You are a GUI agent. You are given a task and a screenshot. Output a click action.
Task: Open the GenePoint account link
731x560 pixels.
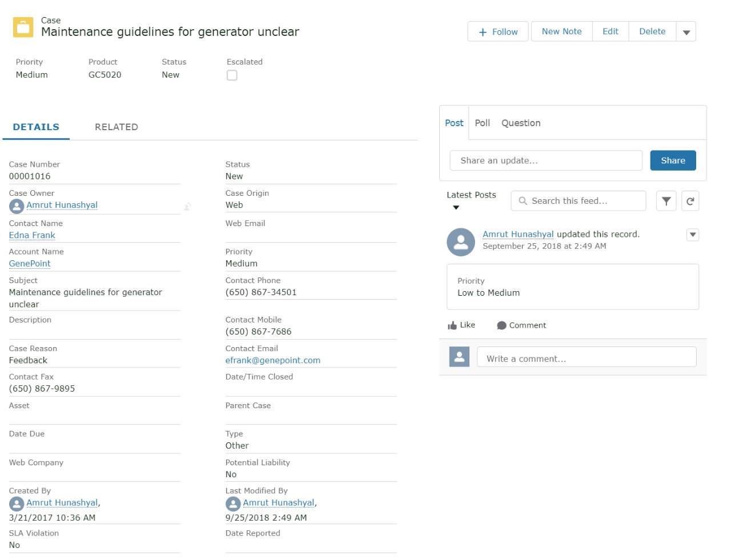coord(30,264)
